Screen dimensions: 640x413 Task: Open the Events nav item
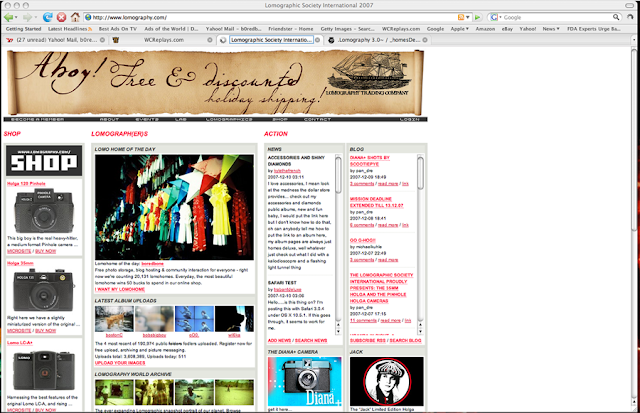click(147, 119)
